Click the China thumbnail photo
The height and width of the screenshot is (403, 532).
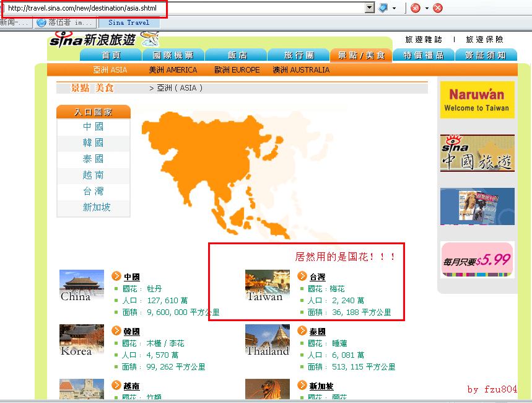pyautogui.click(x=82, y=285)
